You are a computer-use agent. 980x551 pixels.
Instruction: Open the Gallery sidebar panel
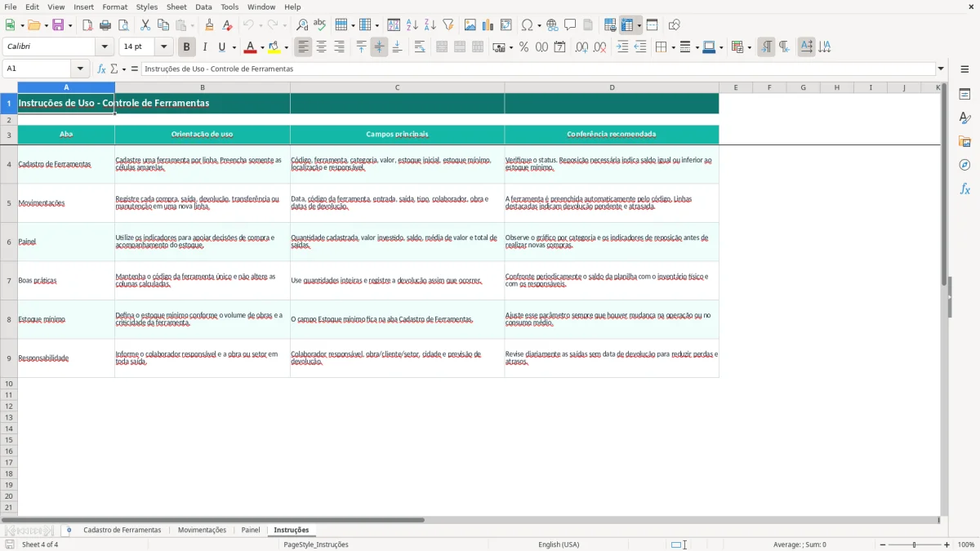click(x=964, y=141)
